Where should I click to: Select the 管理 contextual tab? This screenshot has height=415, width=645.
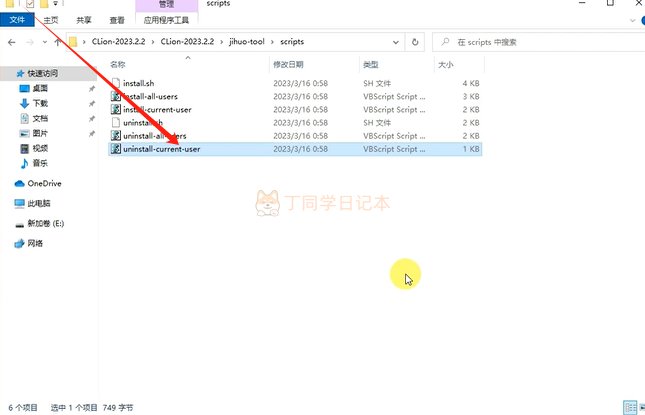166,5
